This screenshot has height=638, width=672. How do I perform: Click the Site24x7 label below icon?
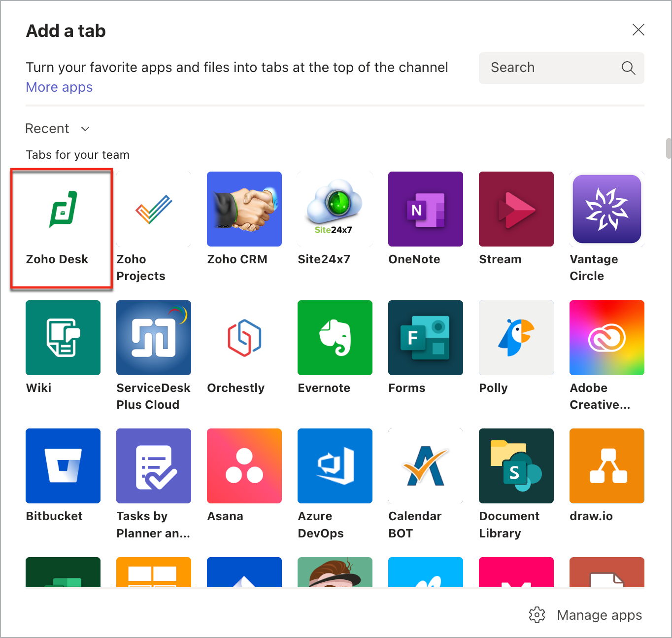click(x=324, y=259)
